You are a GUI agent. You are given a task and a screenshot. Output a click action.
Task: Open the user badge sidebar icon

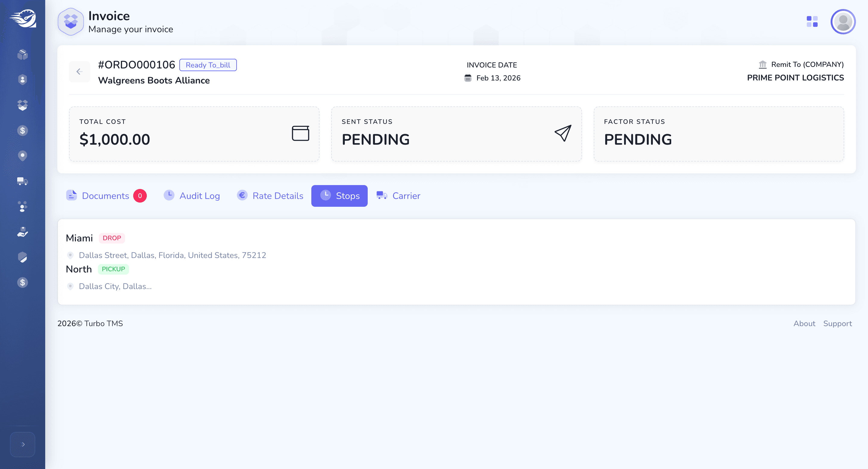point(23,80)
